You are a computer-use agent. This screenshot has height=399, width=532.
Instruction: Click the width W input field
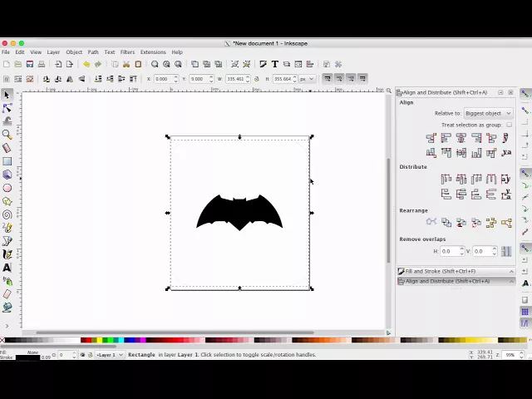(234, 79)
